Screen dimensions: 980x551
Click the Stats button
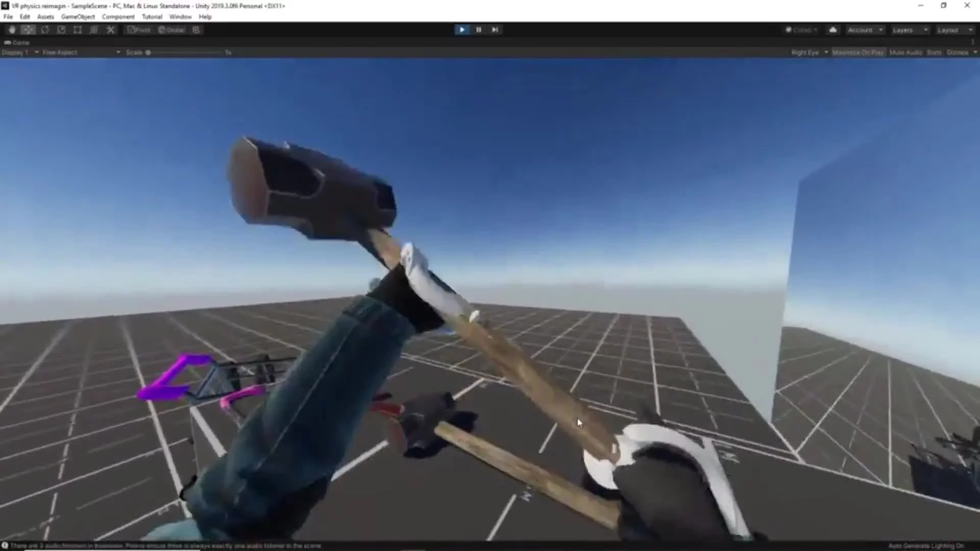[x=934, y=53]
